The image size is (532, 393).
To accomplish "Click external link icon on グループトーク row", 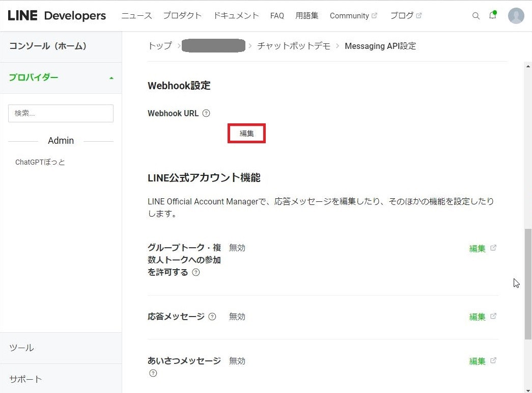I will 493,248.
